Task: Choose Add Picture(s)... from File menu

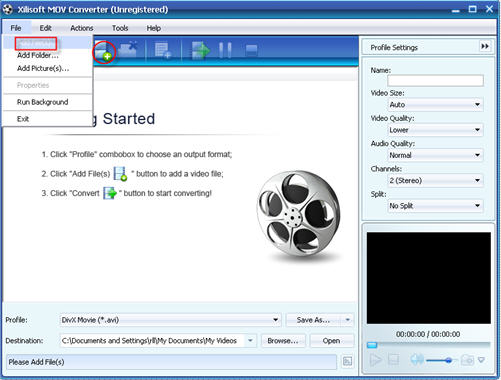Action: 43,68
